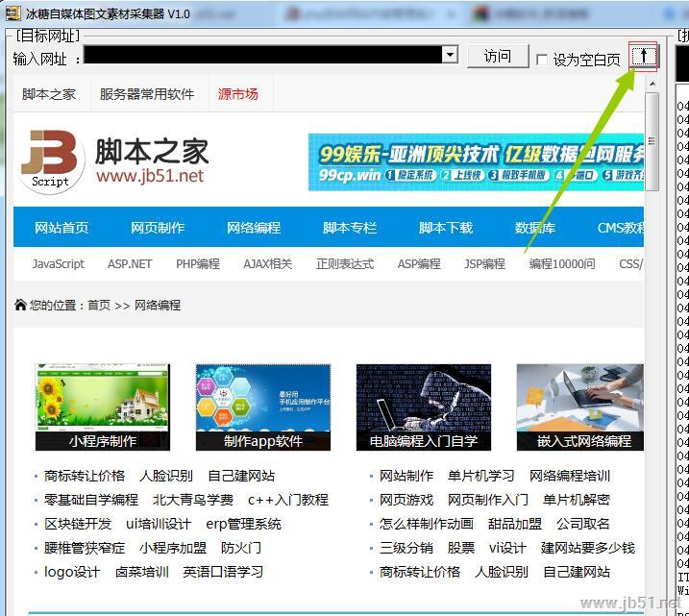Select 网站首页 in the blue navigation bar
The width and height of the screenshot is (689, 616).
click(62, 228)
